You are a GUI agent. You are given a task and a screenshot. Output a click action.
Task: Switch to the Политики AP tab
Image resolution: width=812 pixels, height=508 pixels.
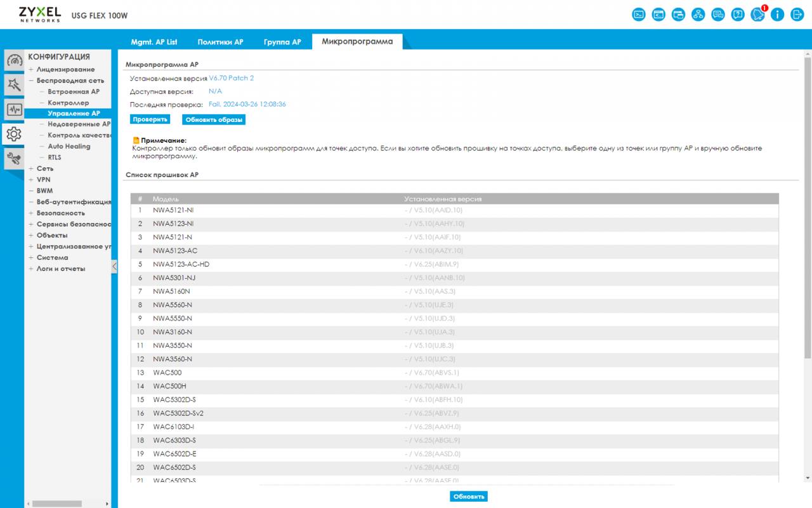pos(220,42)
